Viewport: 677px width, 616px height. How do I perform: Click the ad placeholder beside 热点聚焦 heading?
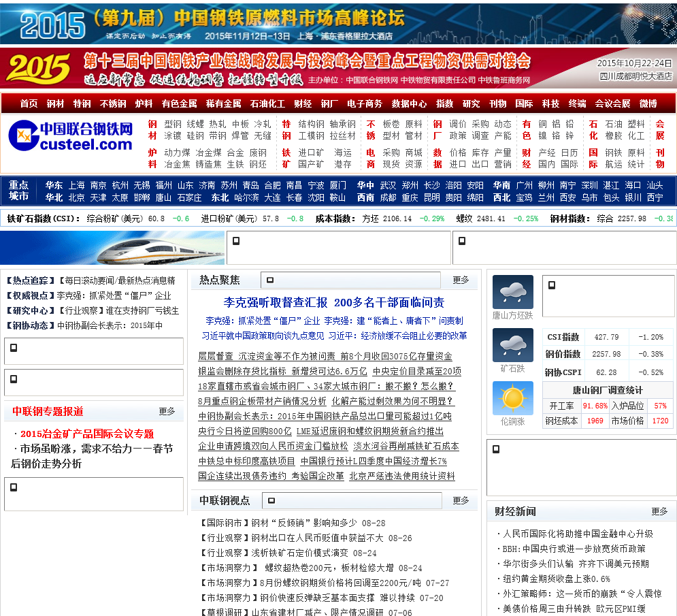click(350, 280)
